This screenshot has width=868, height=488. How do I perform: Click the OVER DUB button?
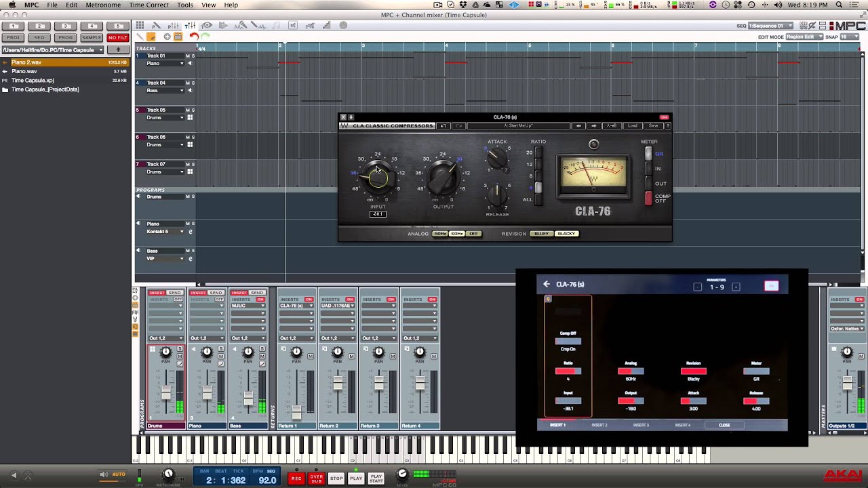point(317,479)
